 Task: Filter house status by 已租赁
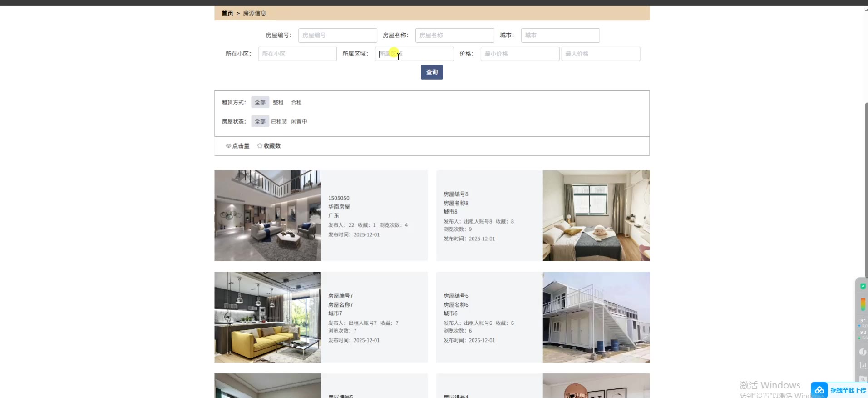click(x=279, y=122)
